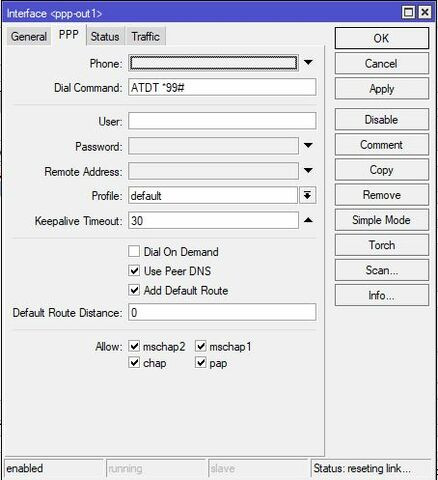Image resolution: width=438 pixels, height=480 pixels.
Task: Disable the ppp-out1 interface
Action: click(x=381, y=119)
